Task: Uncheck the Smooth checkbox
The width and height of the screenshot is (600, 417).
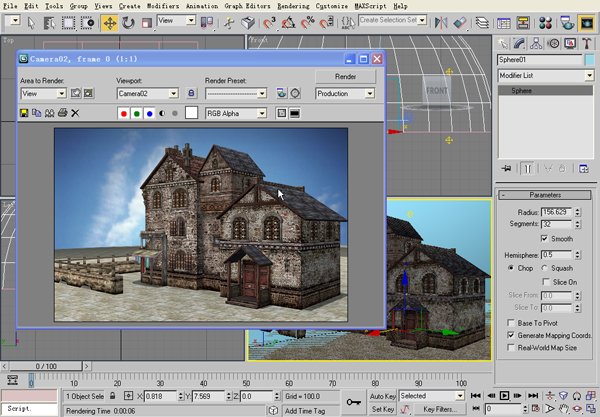Action: tap(544, 240)
